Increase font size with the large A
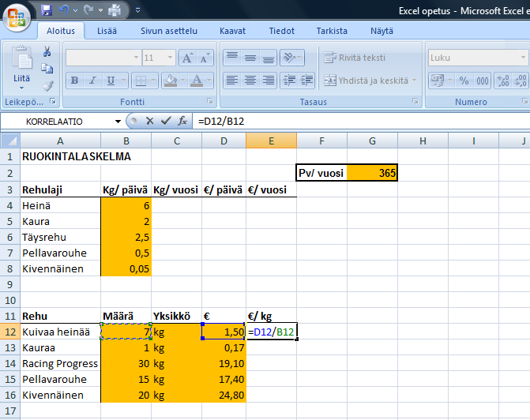 coord(188,58)
